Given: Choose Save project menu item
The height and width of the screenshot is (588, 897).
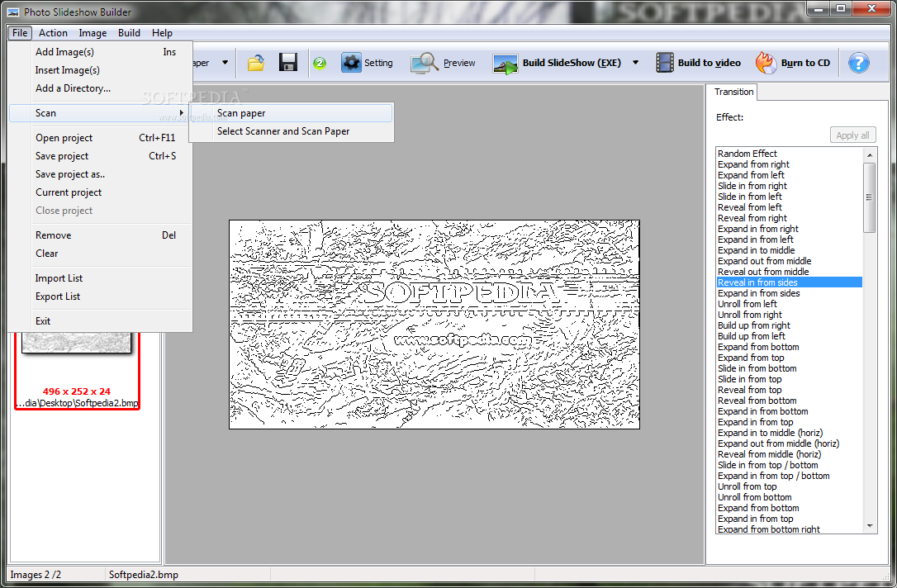Looking at the screenshot, I should pyautogui.click(x=101, y=156).
